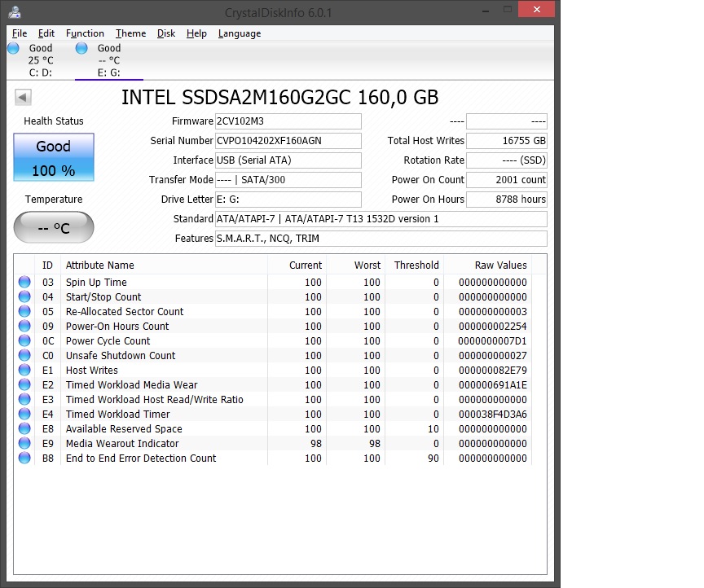Click status orb for Re-Allocated Sector Count
Image resolution: width=704 pixels, height=588 pixels.
coord(24,311)
